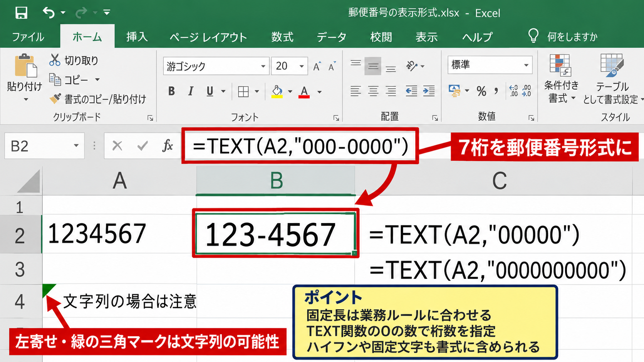Click the Name Box showing B2
This screenshot has width=644, height=362.
pos(44,146)
